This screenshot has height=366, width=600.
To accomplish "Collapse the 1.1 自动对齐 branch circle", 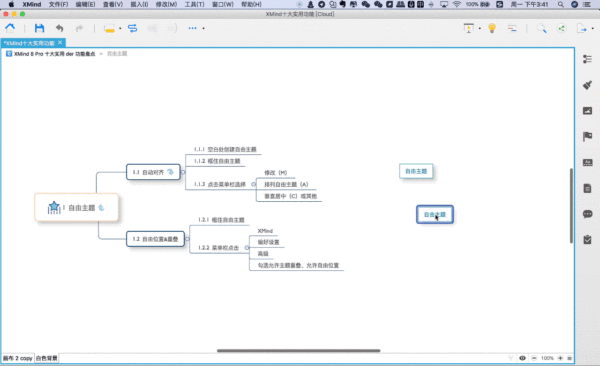I will click(183, 172).
